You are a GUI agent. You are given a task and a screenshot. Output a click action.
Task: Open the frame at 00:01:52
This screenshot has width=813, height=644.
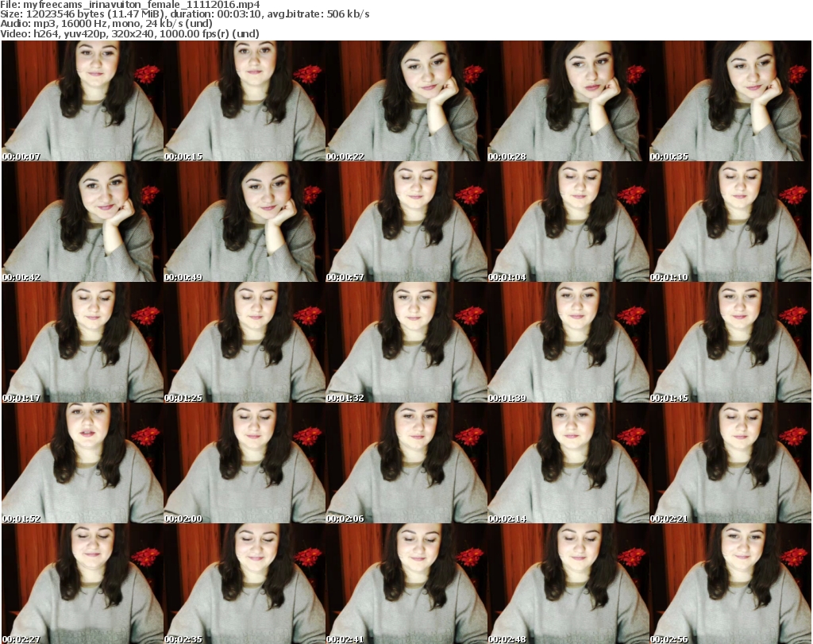click(x=83, y=463)
